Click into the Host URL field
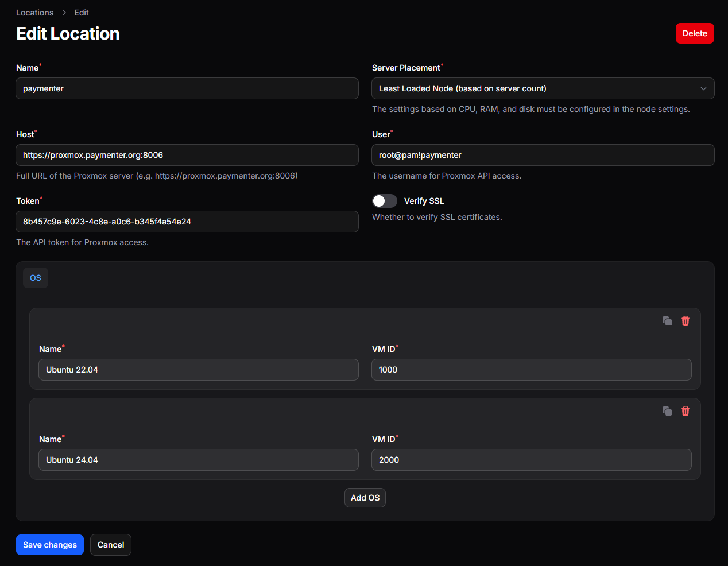This screenshot has width=728, height=566. pyautogui.click(x=187, y=155)
